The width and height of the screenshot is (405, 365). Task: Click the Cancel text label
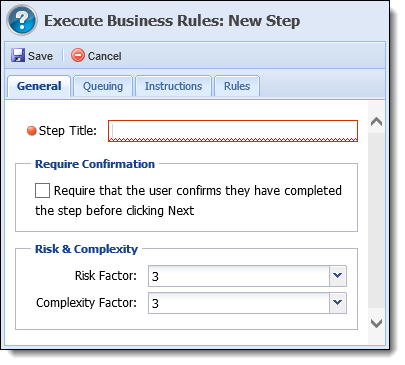(104, 56)
